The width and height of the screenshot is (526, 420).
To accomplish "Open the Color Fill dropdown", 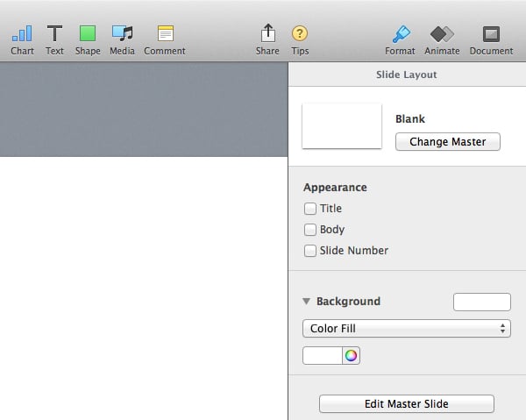I will 407,329.
